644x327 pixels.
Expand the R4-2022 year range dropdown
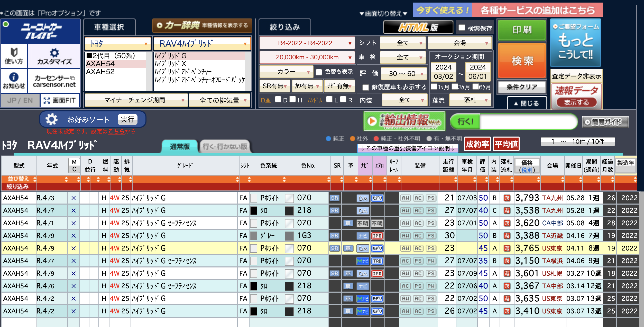click(x=307, y=43)
